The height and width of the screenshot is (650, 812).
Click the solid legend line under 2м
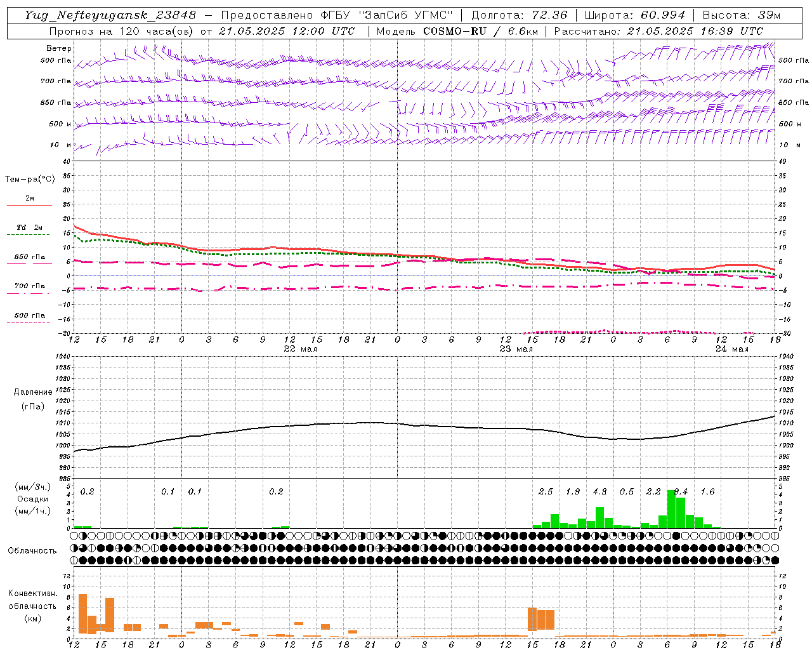tap(29, 205)
